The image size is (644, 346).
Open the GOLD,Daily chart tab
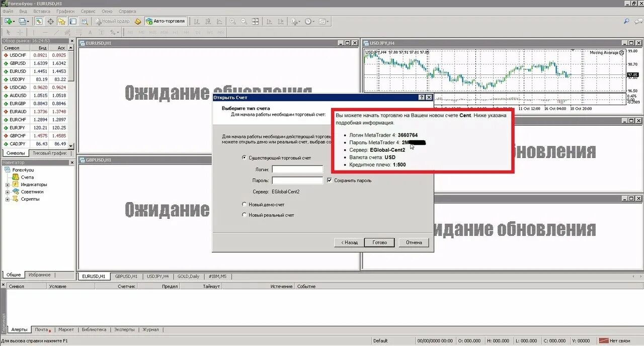pyautogui.click(x=188, y=276)
